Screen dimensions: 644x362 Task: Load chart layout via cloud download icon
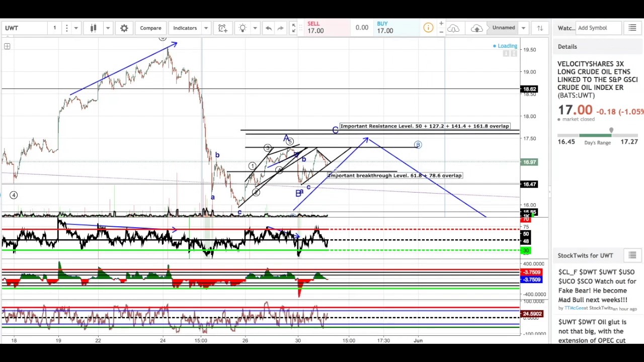453,28
